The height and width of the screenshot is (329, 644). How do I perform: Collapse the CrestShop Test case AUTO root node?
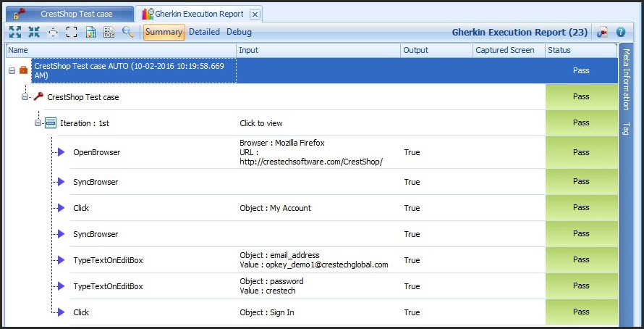[x=12, y=71]
